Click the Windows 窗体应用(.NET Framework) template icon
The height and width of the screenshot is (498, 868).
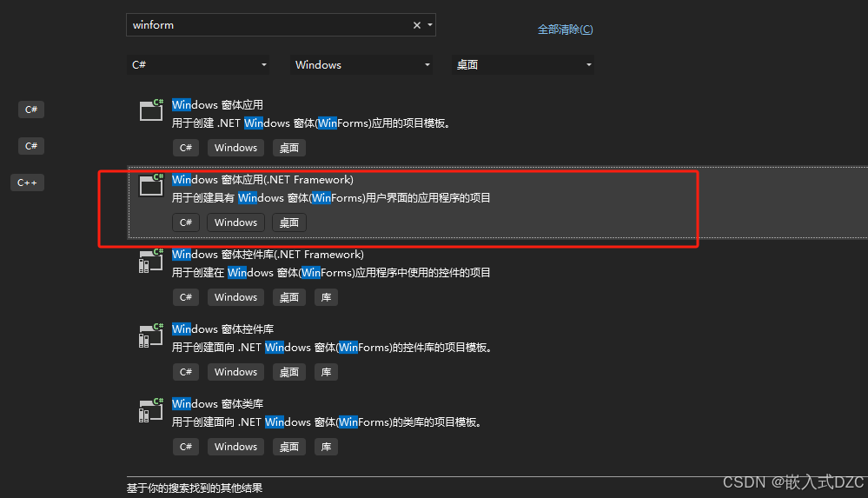[151, 184]
